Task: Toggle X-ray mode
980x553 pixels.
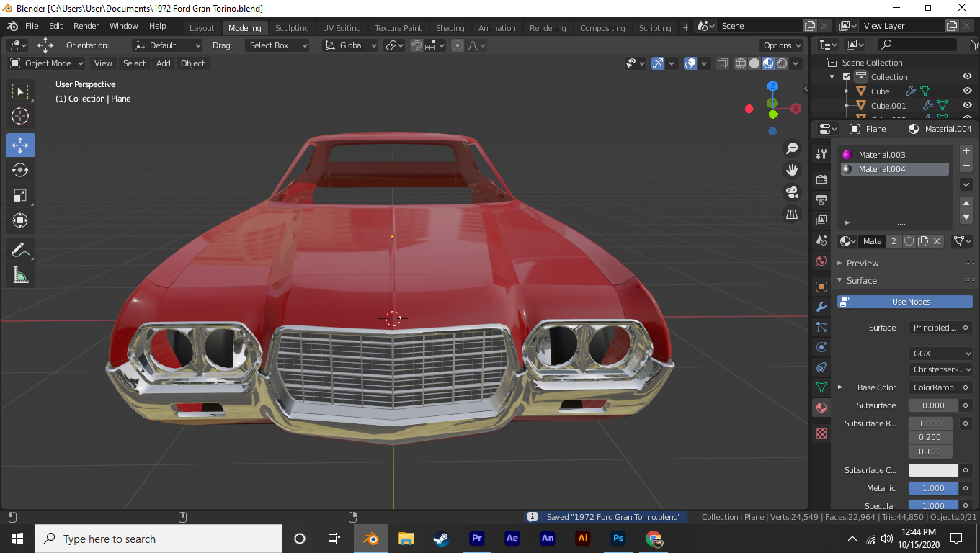Action: (x=723, y=63)
